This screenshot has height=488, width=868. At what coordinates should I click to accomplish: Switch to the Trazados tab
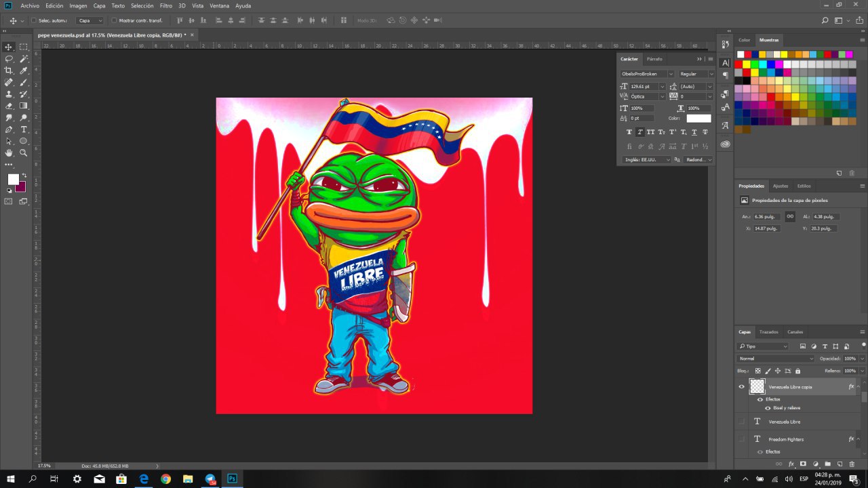[x=768, y=332]
